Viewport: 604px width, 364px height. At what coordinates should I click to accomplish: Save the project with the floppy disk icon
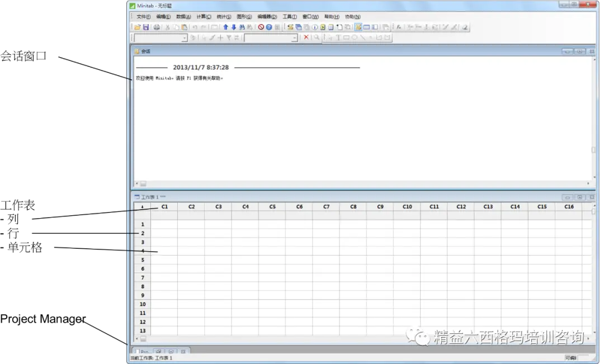pos(145,27)
